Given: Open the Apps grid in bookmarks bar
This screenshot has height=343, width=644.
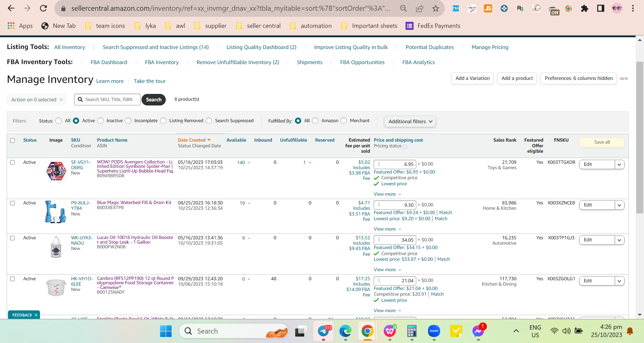Looking at the screenshot, I should [x=20, y=26].
